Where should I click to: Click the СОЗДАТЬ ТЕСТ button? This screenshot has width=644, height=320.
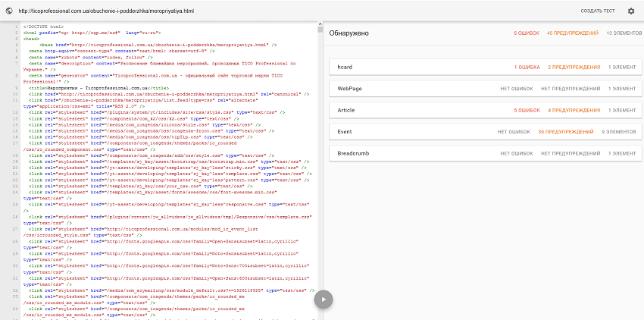pyautogui.click(x=596, y=11)
